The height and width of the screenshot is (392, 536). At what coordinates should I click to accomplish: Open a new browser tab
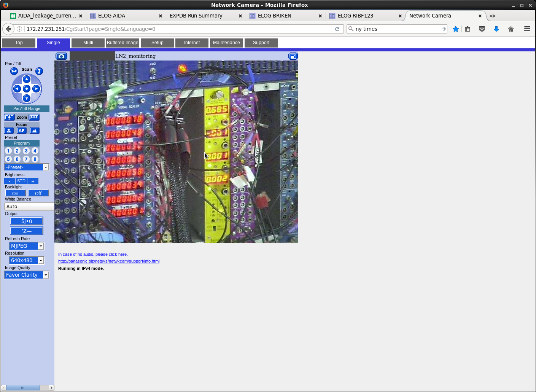[493, 16]
